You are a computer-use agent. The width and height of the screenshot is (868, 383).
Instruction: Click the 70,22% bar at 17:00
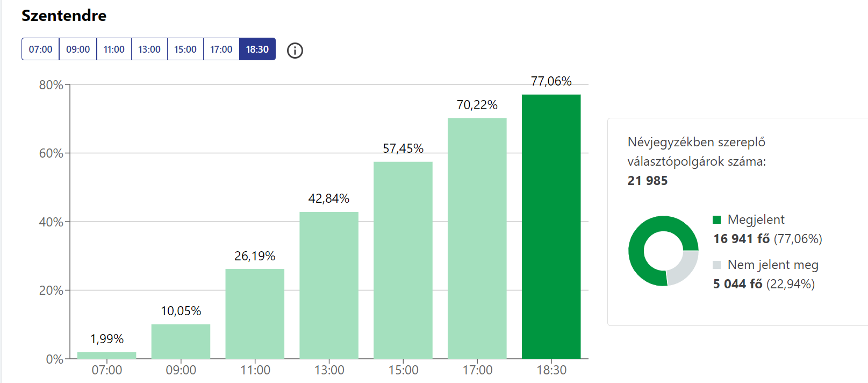coord(477,238)
